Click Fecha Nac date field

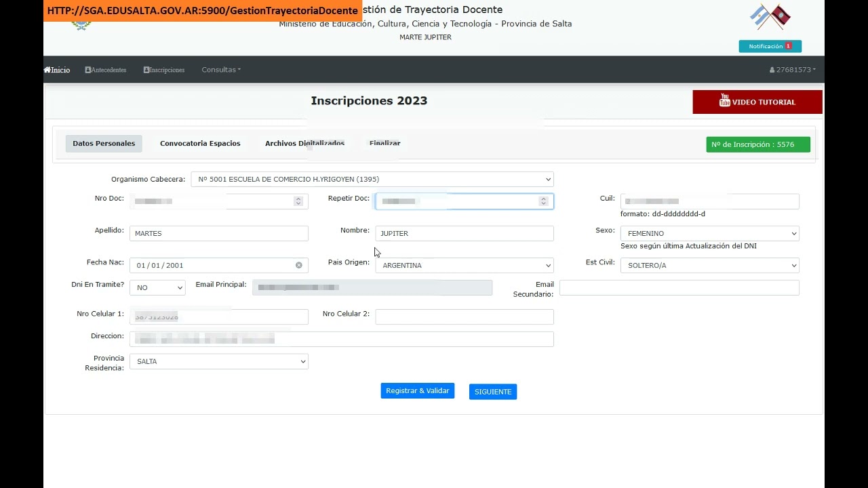pyautogui.click(x=219, y=265)
